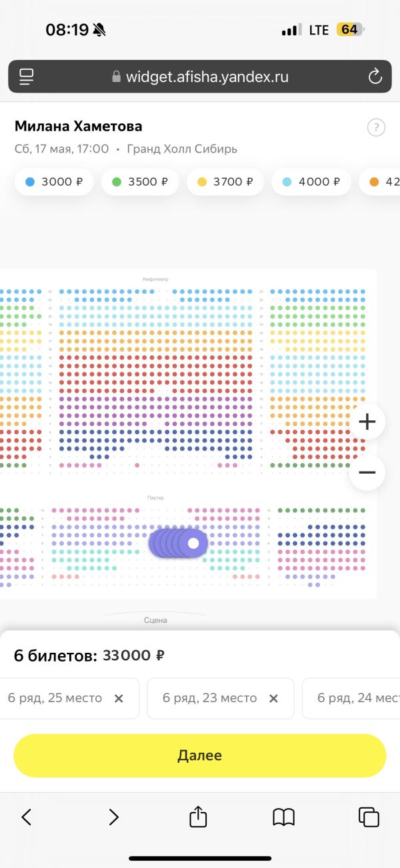
Task: Open the bookmarks book icon
Action: click(283, 817)
